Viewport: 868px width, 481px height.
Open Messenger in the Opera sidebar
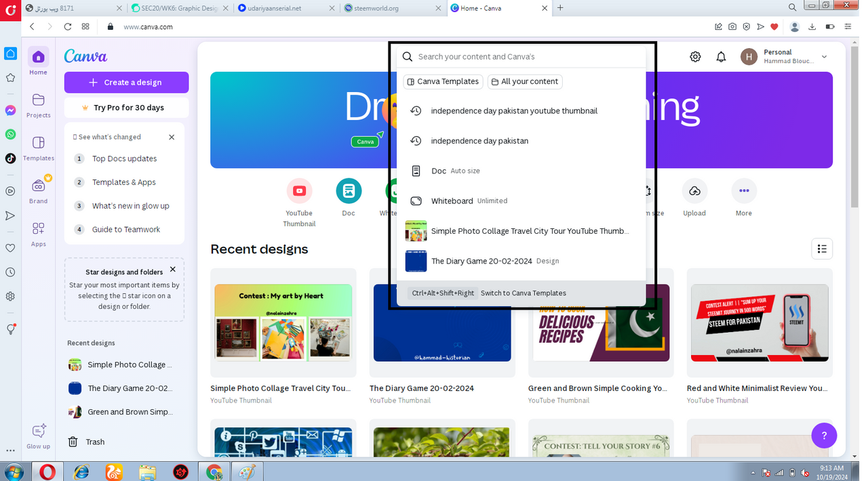pos(10,110)
